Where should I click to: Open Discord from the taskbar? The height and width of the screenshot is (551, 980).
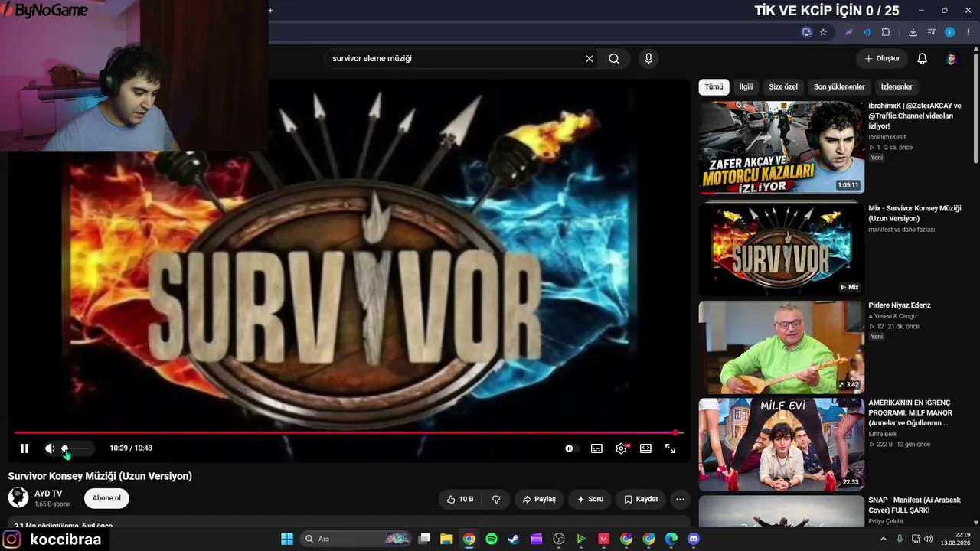point(694,539)
